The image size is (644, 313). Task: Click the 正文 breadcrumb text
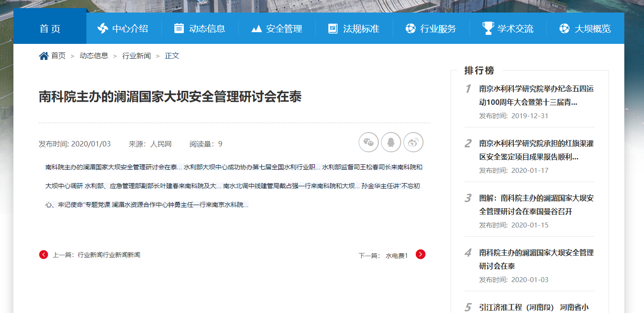click(x=172, y=56)
